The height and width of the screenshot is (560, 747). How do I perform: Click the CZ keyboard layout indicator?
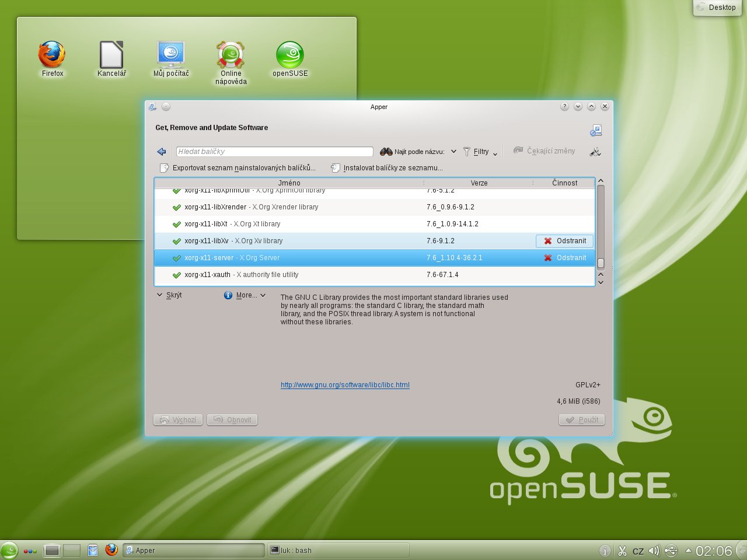(x=638, y=551)
